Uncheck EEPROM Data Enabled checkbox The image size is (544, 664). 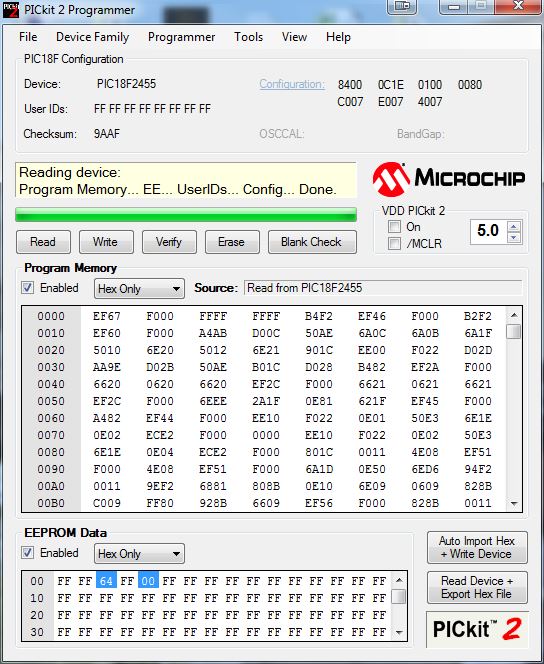tap(28, 553)
